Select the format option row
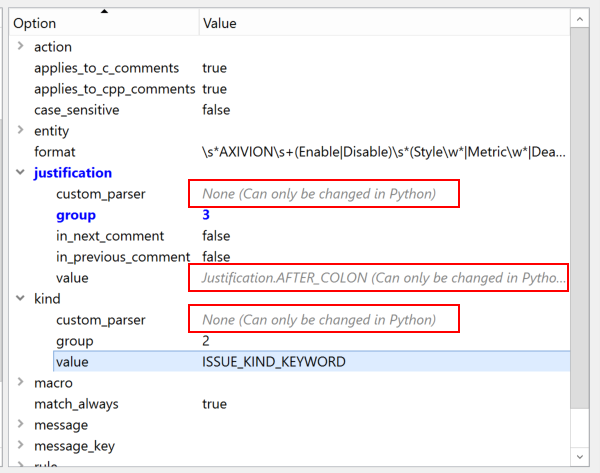The image size is (600, 473). point(289,152)
